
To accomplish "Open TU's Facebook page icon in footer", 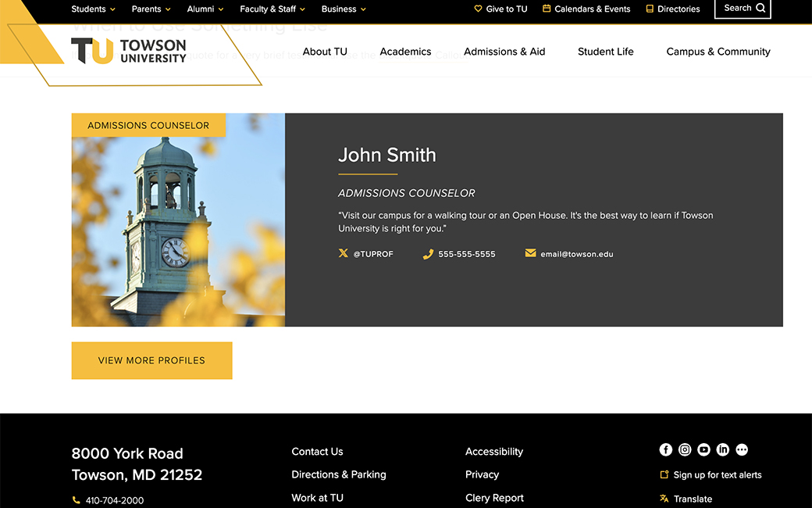I will point(665,449).
